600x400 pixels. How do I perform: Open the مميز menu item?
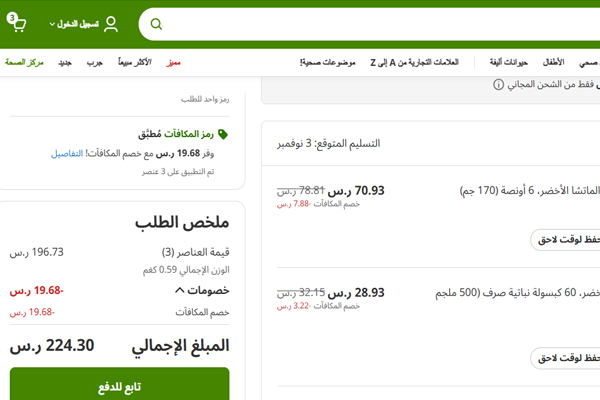point(173,62)
